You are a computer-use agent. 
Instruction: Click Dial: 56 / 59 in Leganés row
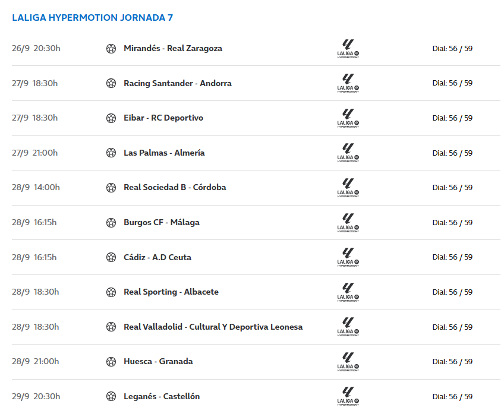452,396
